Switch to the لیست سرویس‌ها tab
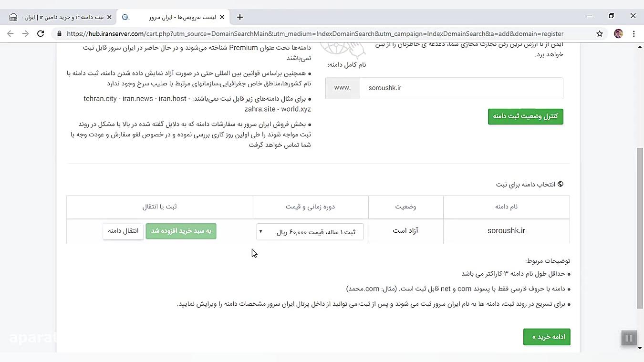Image resolution: width=644 pixels, height=362 pixels. 177,17
